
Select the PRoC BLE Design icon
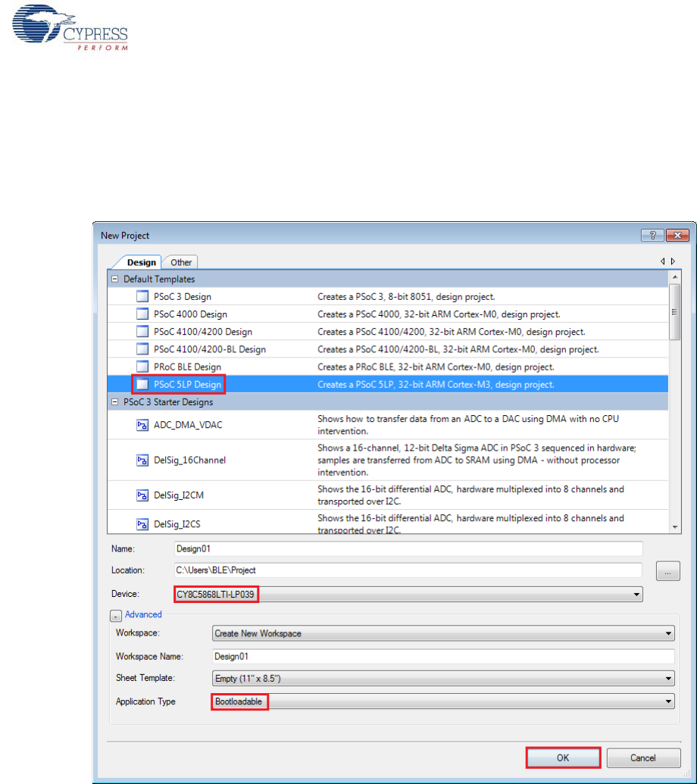point(142,367)
